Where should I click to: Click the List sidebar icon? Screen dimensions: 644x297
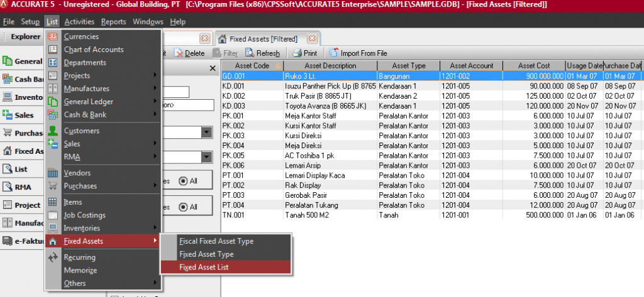pos(7,169)
